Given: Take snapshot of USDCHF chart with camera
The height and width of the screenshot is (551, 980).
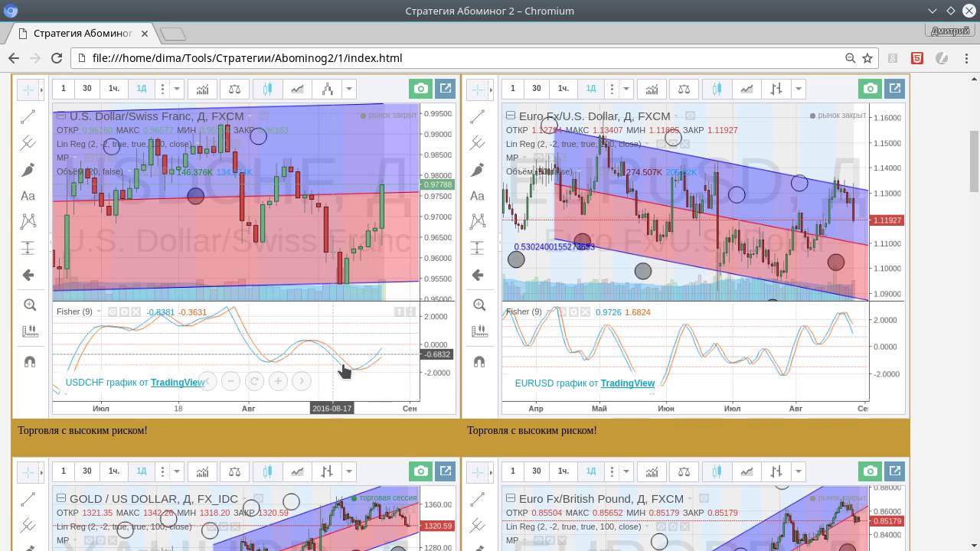Looking at the screenshot, I should coord(420,89).
